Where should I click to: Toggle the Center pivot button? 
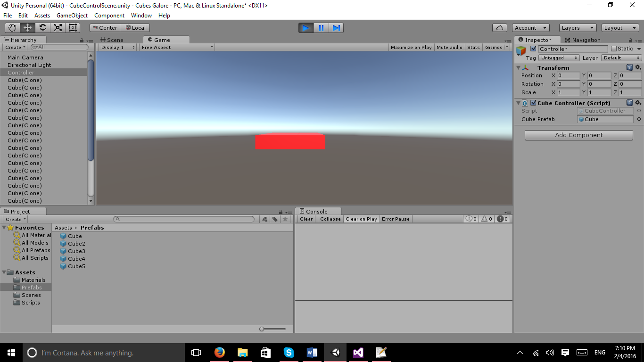105,28
